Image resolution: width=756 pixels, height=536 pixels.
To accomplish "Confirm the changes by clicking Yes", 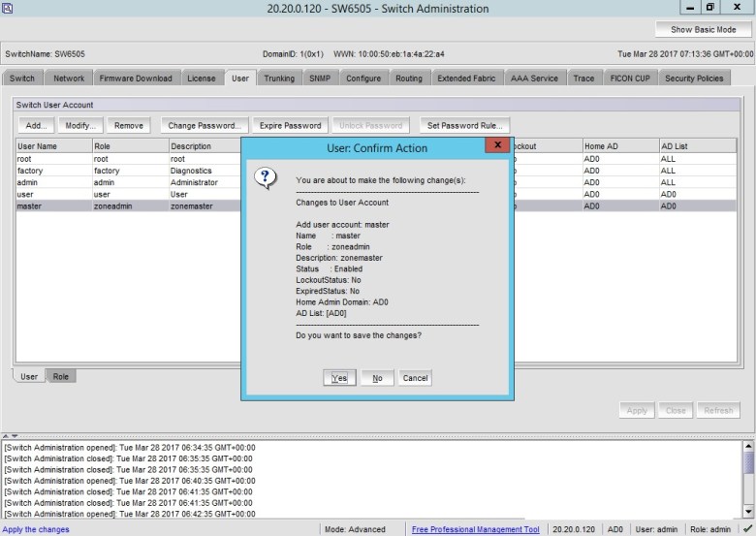I will (339, 378).
